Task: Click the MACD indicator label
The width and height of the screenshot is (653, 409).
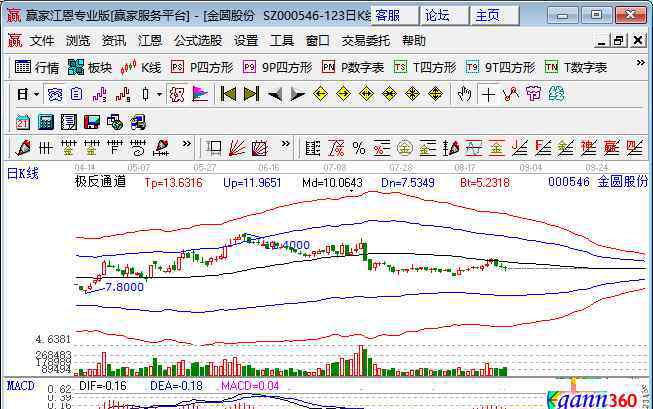Action: [20, 386]
